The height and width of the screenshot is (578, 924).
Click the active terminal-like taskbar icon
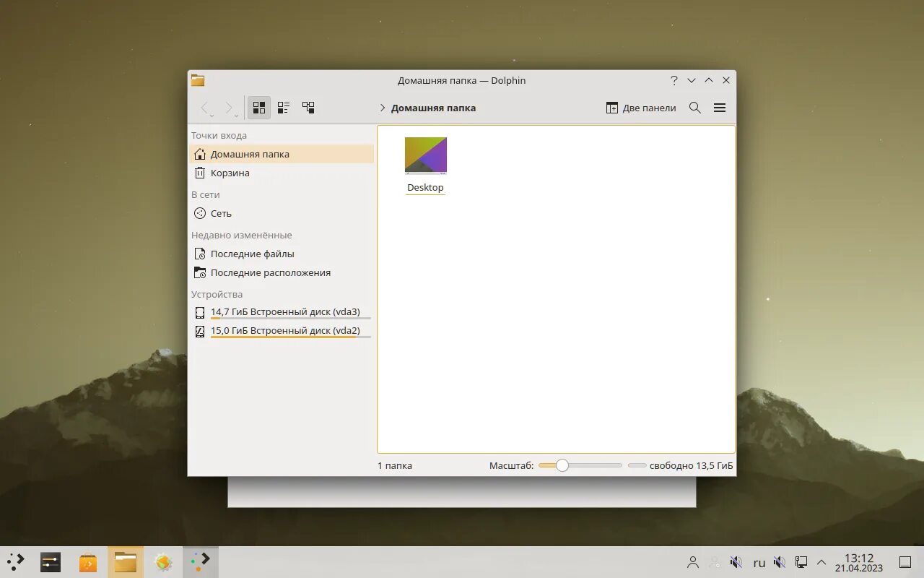coord(201,562)
